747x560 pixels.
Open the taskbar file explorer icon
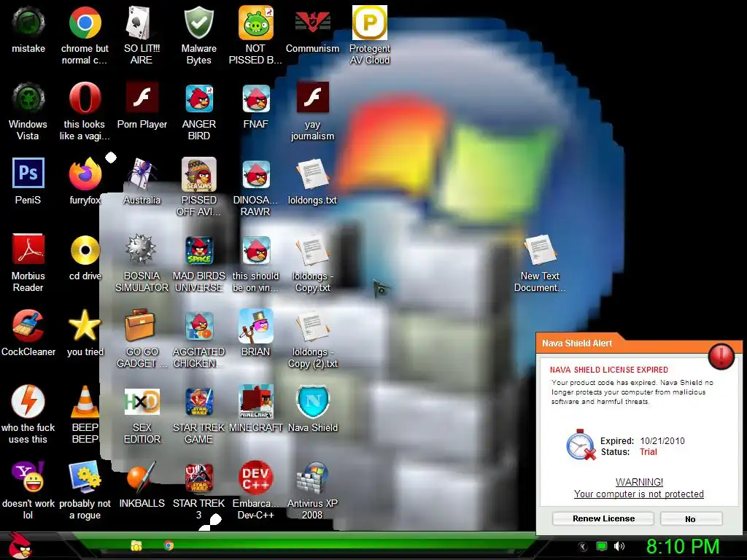136,545
